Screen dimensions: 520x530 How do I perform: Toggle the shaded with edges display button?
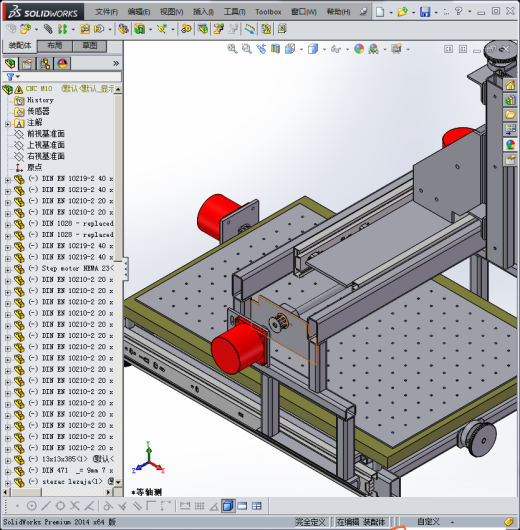(x=228, y=506)
